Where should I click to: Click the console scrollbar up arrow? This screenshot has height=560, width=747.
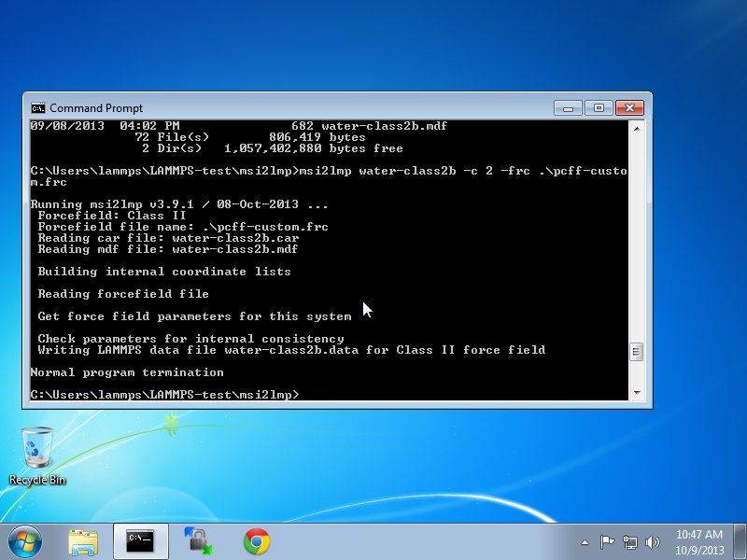point(637,129)
